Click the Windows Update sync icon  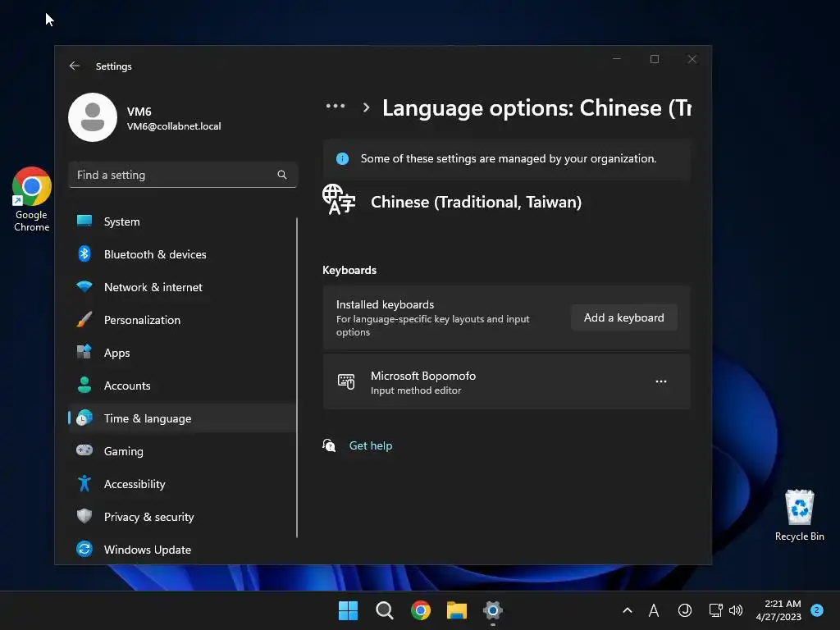(x=84, y=549)
